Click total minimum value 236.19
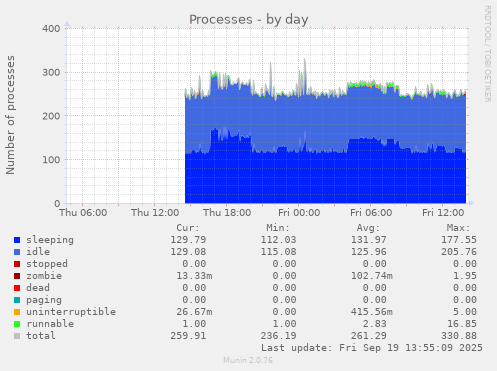Image resolution: width=497 pixels, height=371 pixels. [278, 336]
